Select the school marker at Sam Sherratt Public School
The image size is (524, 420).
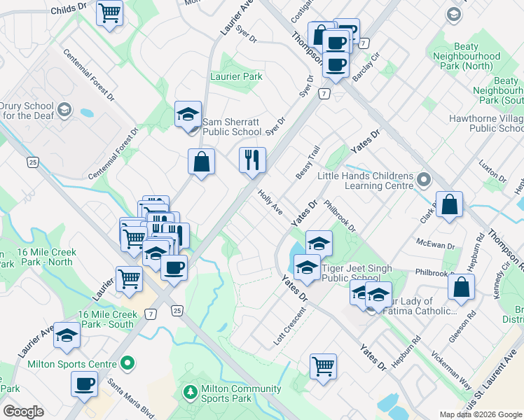click(x=188, y=115)
